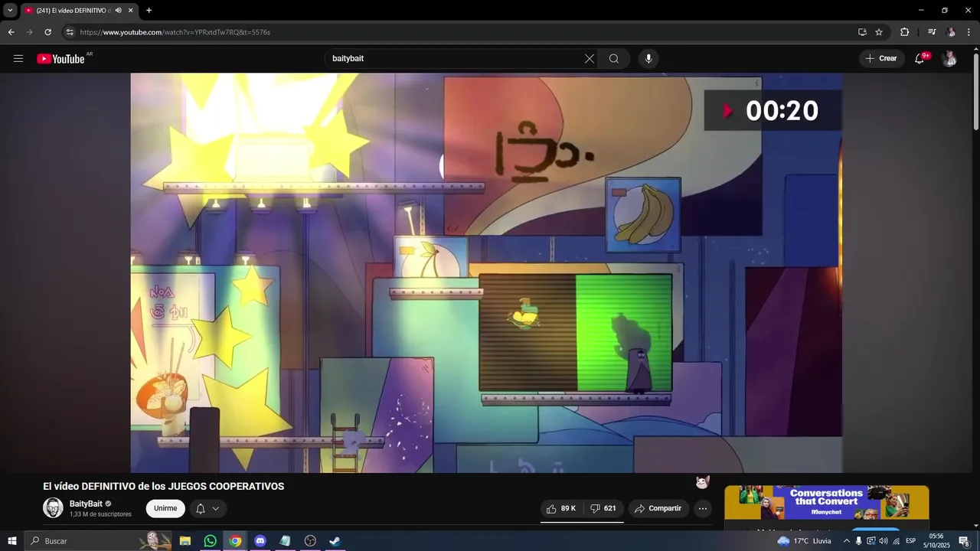This screenshot has width=980, height=551.
Task: Open the Windows Start menu
Action: point(11,541)
